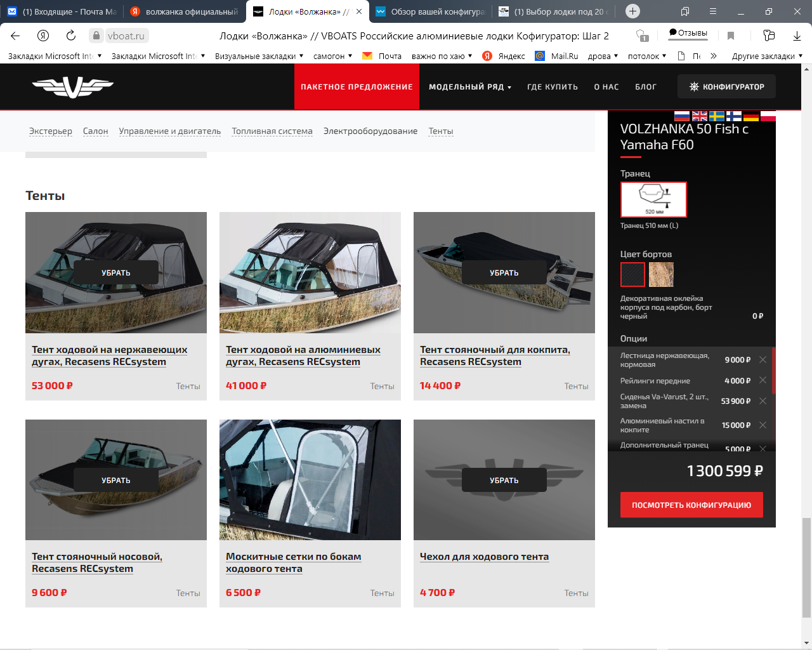Open Москитные сетки по бокам ходового тента
812x650 pixels.
(x=293, y=562)
